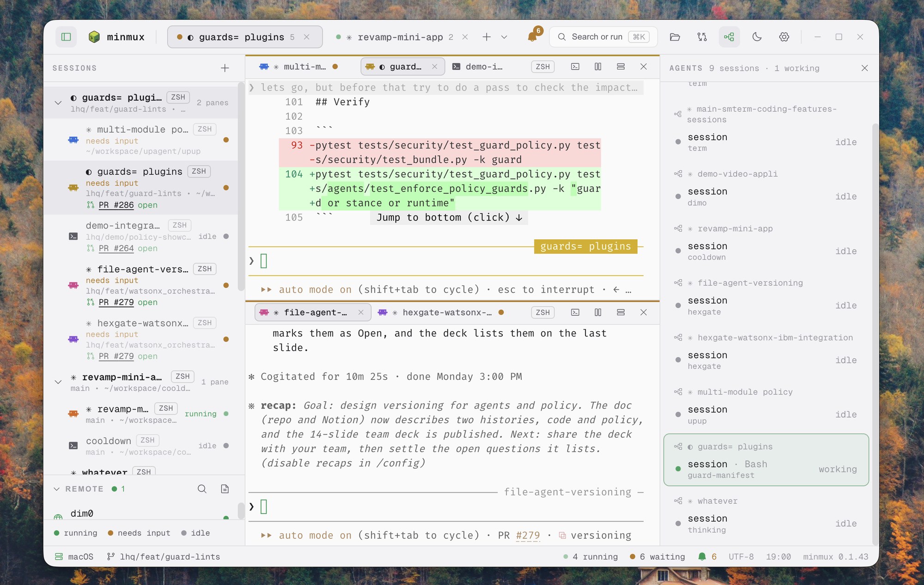Screen dimensions: 924x585
Task: Toggle the agents panel icon in toolbar
Action: [x=729, y=37]
